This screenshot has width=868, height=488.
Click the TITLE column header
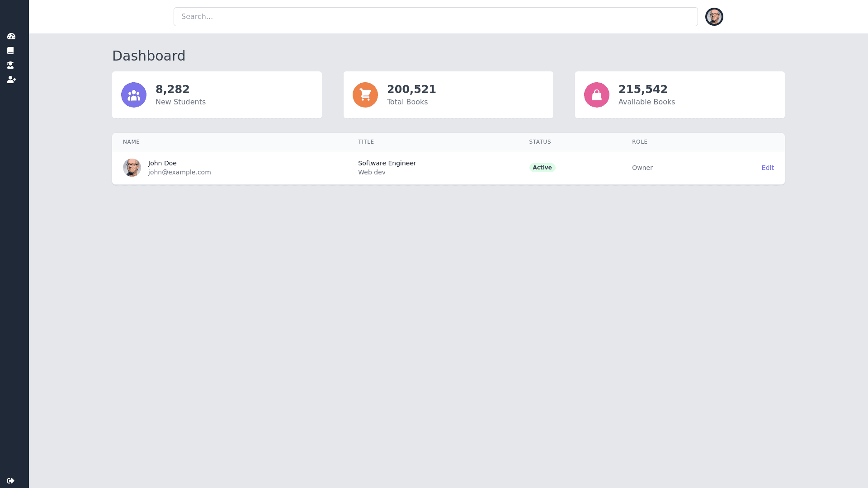(366, 142)
